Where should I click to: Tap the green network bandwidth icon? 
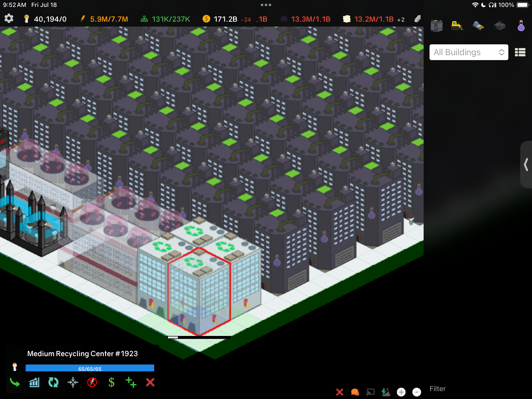[x=144, y=19]
